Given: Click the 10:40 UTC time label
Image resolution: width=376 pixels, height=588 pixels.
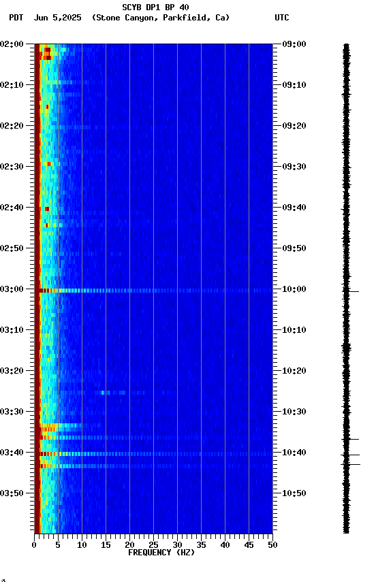Looking at the screenshot, I should (294, 453).
